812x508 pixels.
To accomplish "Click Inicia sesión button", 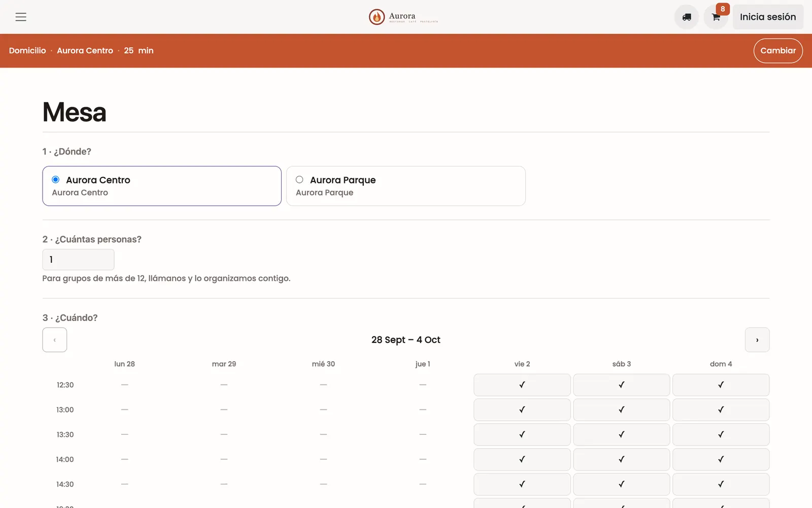I will click(x=768, y=17).
